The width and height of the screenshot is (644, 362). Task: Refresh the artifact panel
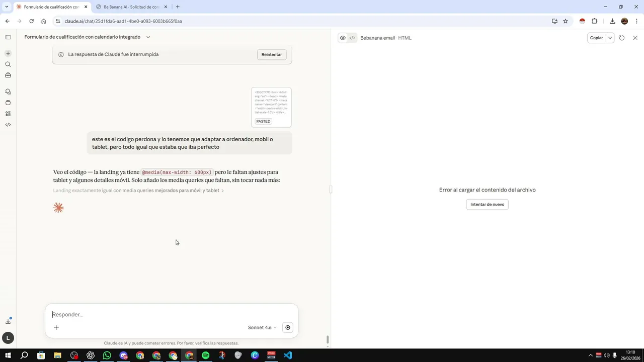[622, 38]
